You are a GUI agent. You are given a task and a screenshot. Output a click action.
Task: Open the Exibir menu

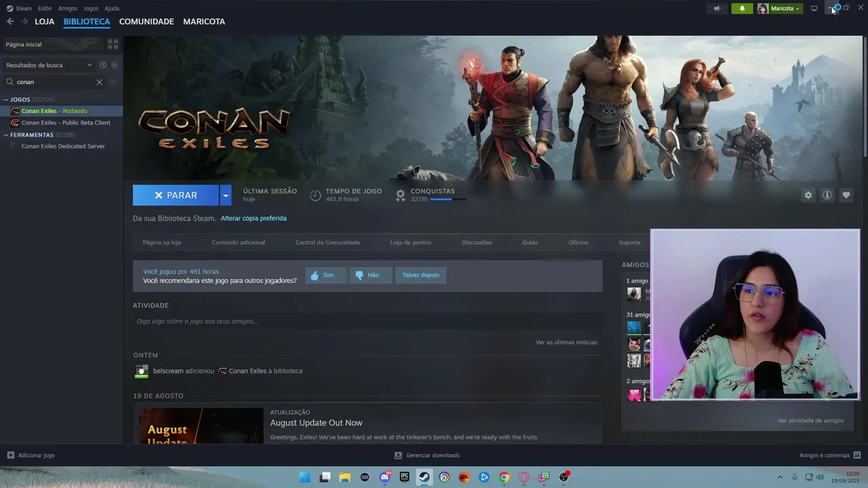[x=45, y=8]
